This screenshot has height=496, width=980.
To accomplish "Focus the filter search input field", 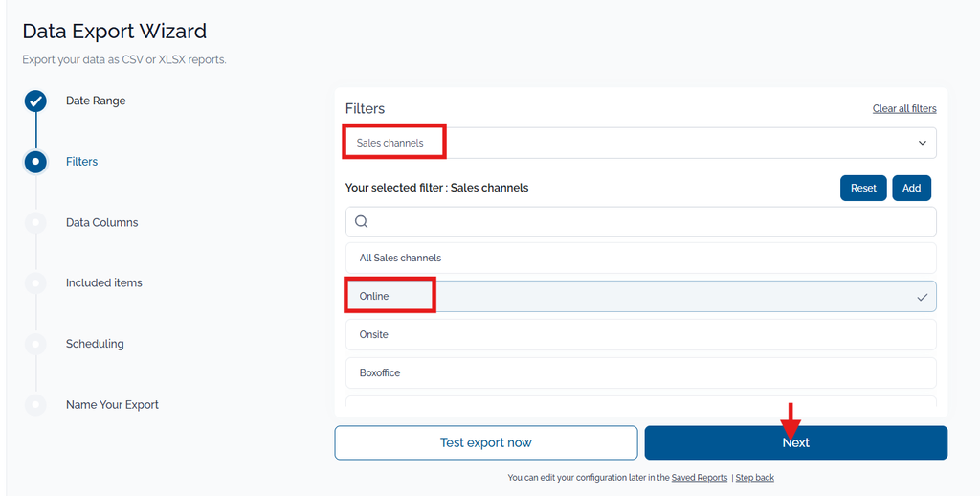I will [640, 221].
